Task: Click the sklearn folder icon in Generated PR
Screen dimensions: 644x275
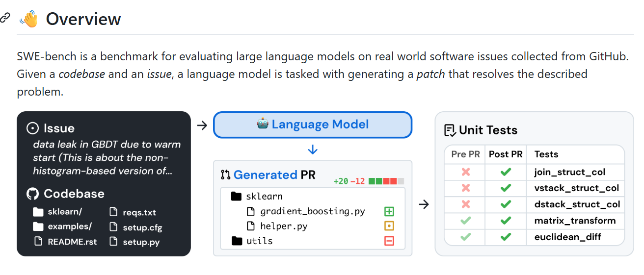Action: point(237,197)
